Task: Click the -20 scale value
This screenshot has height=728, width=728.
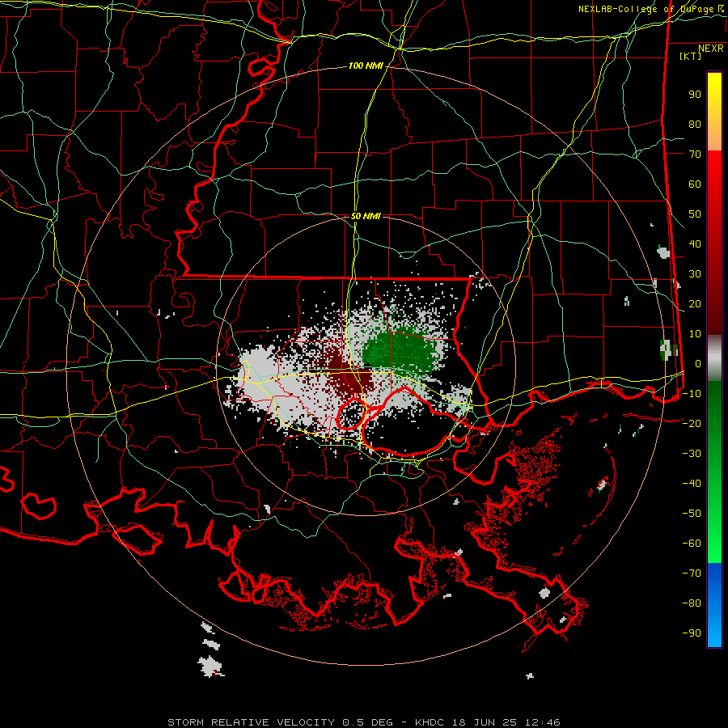Action: point(692,424)
